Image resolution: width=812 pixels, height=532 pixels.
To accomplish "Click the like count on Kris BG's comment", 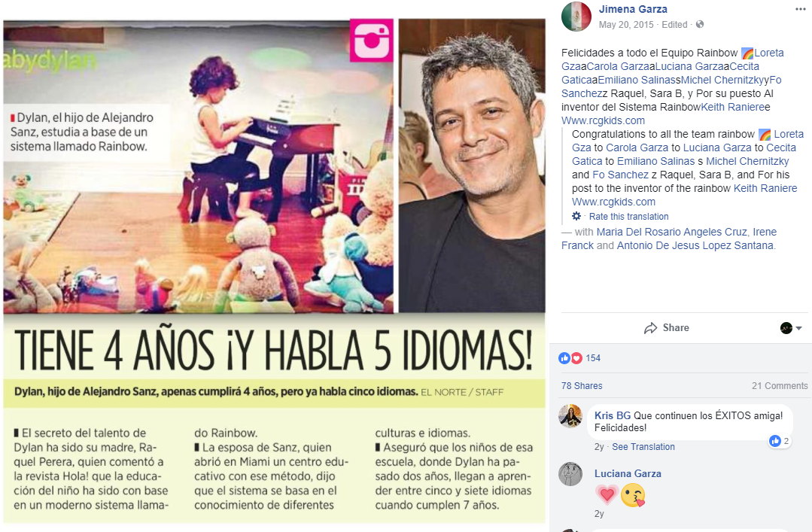I will [780, 441].
